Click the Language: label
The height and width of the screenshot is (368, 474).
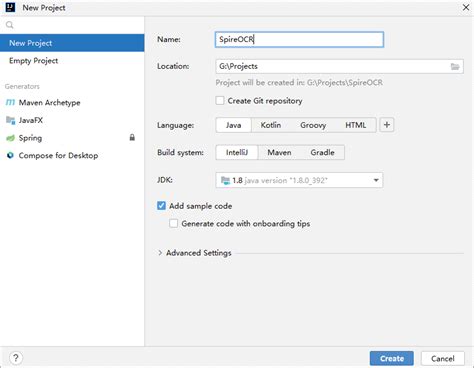pos(175,125)
